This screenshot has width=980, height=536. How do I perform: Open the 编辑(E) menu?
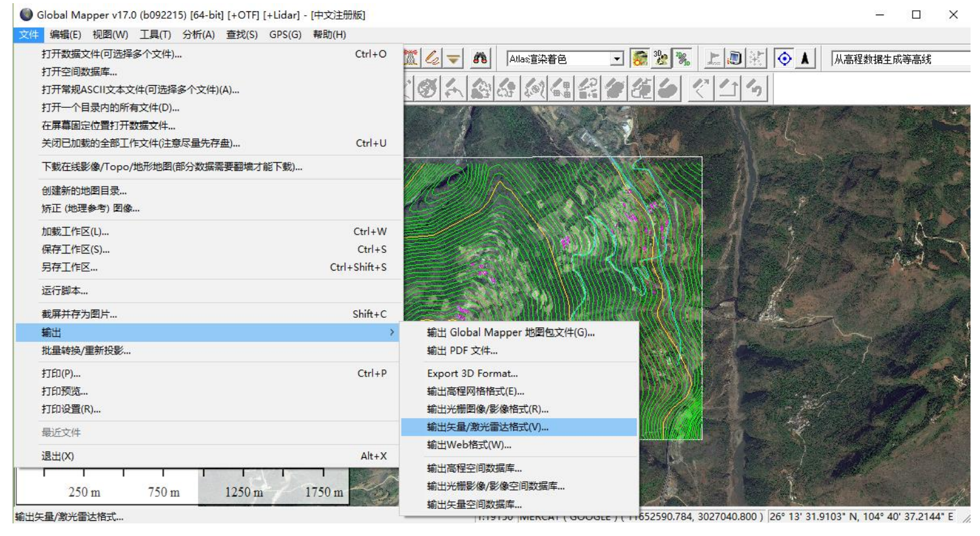click(x=66, y=35)
